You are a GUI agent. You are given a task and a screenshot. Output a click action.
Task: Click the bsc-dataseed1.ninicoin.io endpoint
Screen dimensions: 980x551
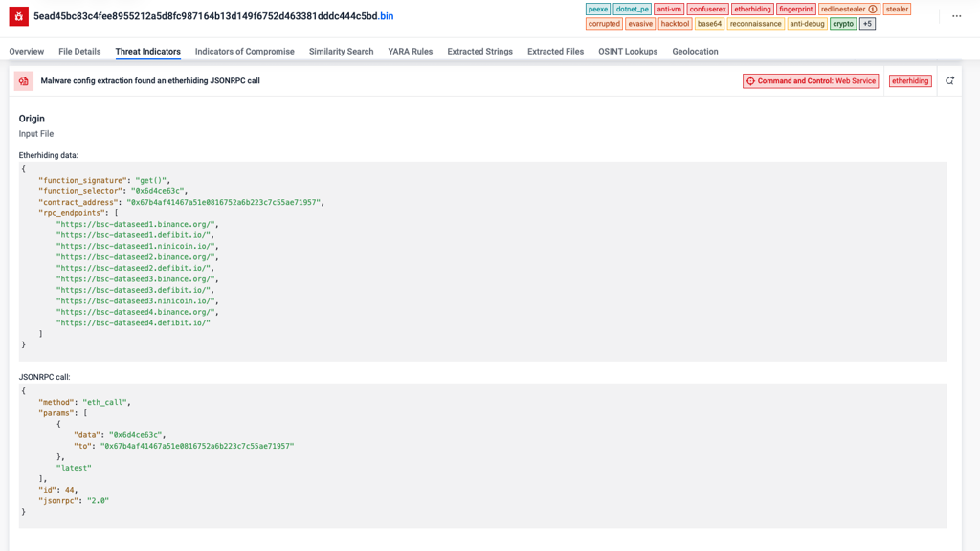point(136,246)
